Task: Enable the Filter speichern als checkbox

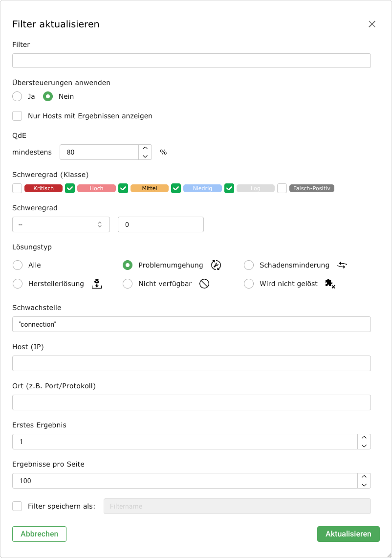Action: click(17, 506)
